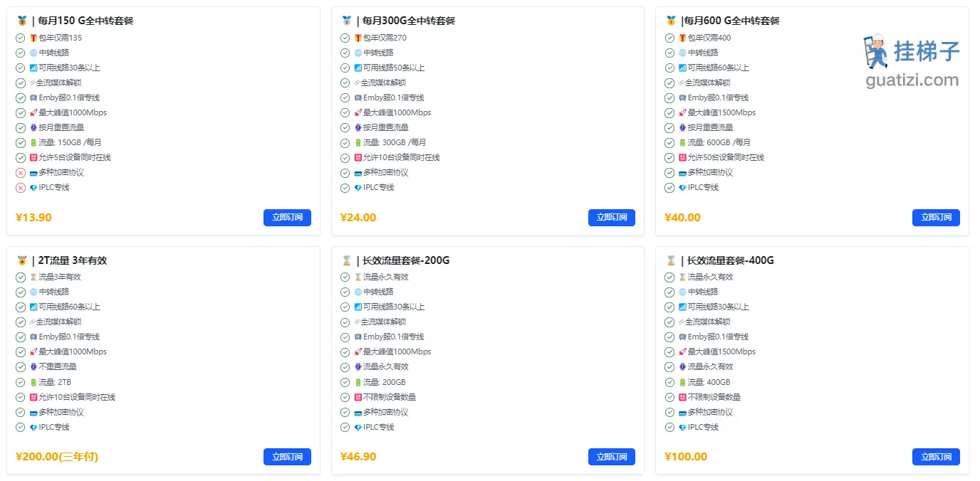Click the bronze medal icon beside 每月150 G全中转套餐

21,21
